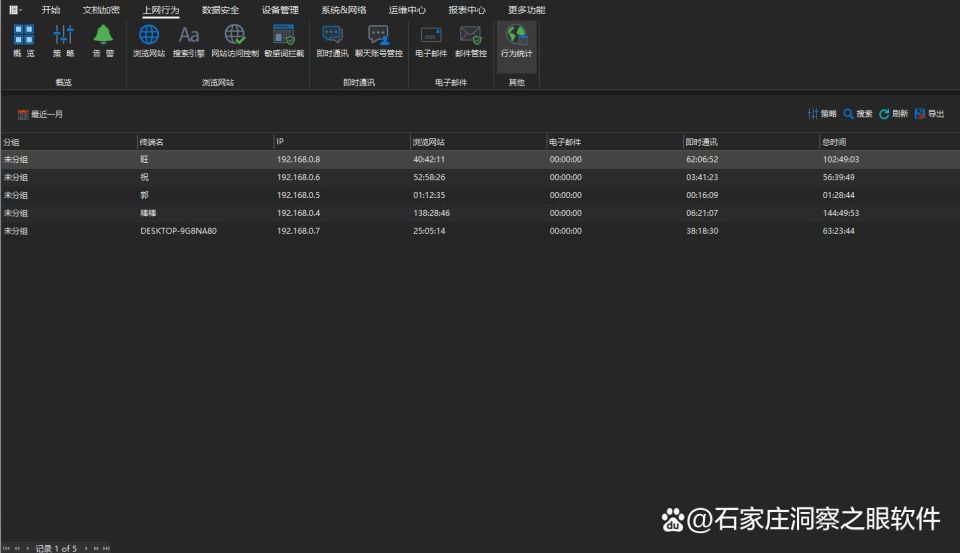The height and width of the screenshot is (553, 960).
Task: Click the 搜索 magnifier button
Action: click(858, 114)
